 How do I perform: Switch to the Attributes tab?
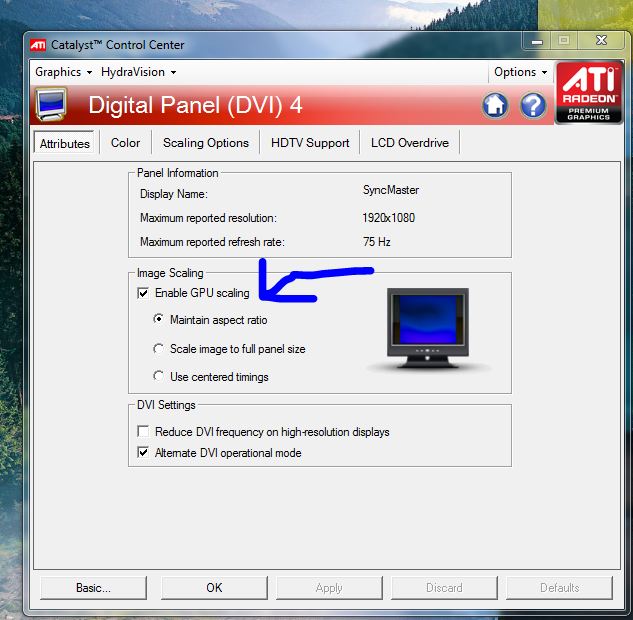65,143
